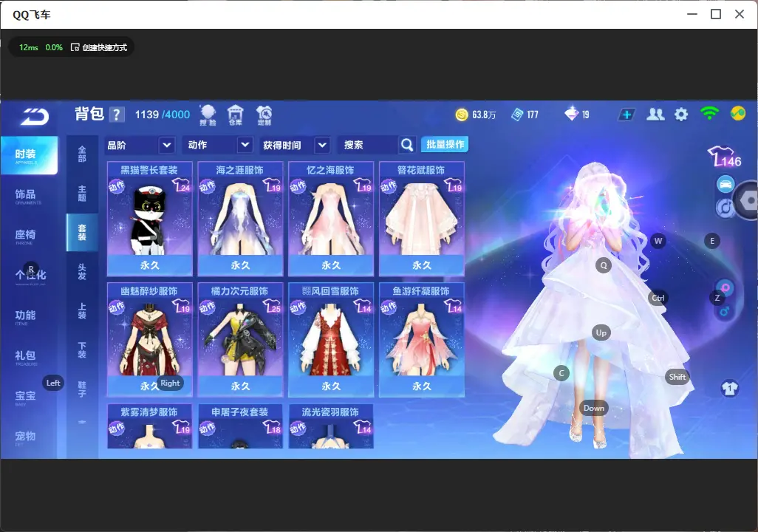This screenshot has height=532, width=758.
Task: Click the QQ Speed back logo icon
Action: (x=35, y=116)
